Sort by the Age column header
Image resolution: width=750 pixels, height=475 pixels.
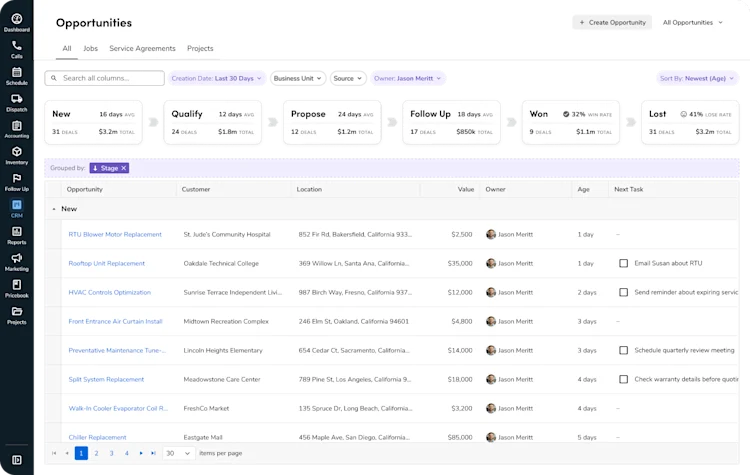(x=583, y=189)
